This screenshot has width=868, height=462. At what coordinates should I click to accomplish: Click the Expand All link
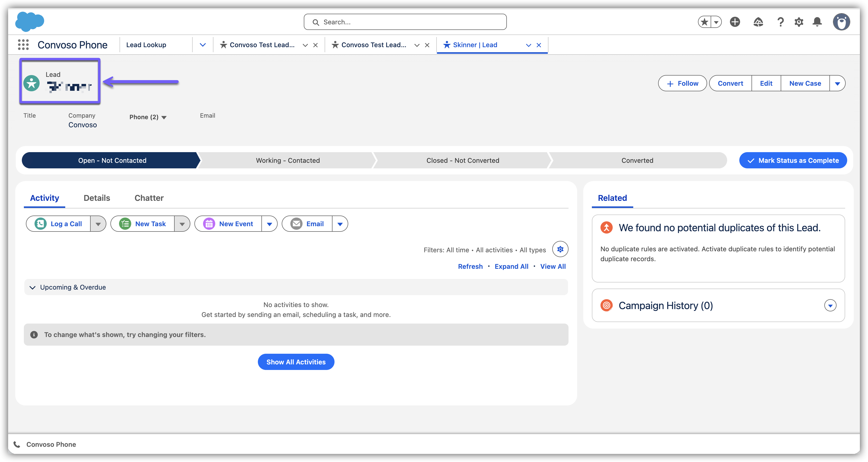coord(511,266)
